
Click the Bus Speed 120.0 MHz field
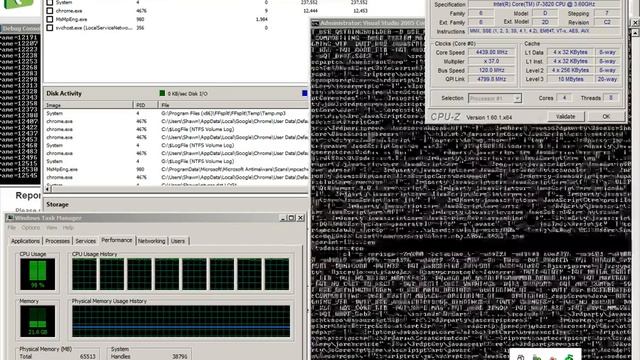click(491, 70)
